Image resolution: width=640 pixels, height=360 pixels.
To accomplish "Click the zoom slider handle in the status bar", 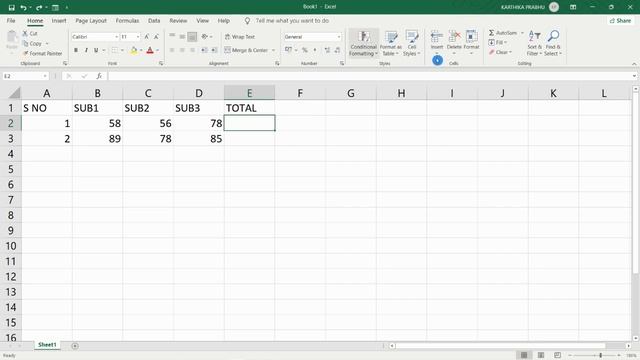I will click(600, 356).
